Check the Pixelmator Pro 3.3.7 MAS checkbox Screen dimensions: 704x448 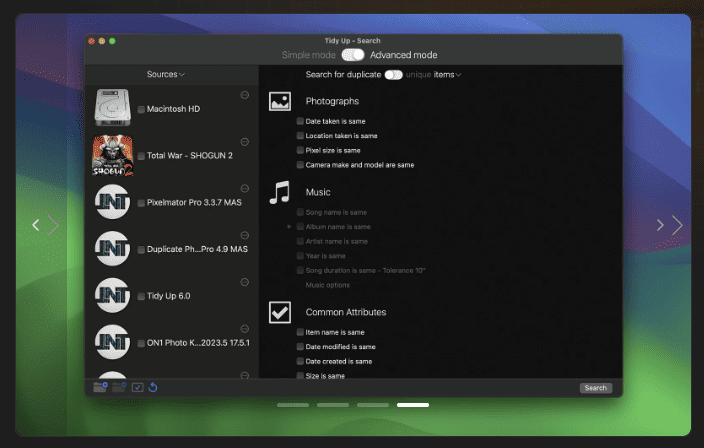(x=141, y=203)
